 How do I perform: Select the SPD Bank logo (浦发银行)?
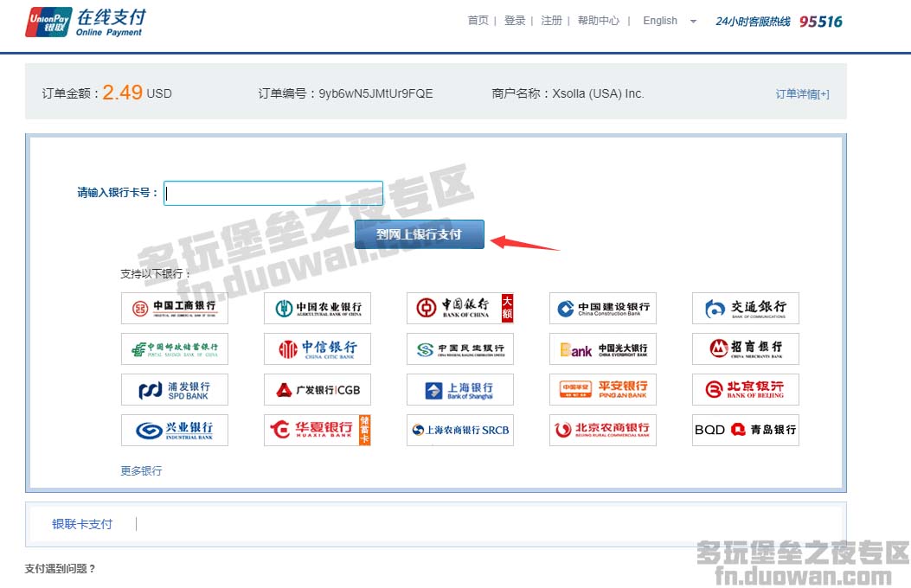point(175,390)
